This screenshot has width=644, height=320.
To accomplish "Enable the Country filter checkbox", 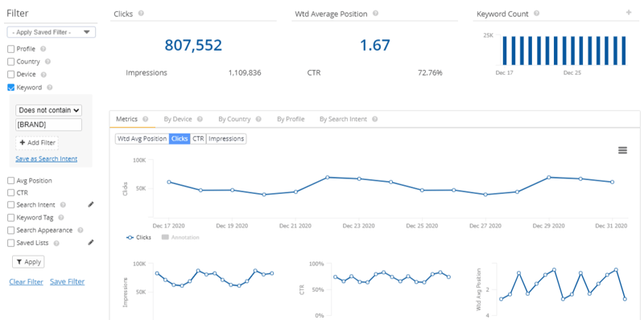I will 11,62.
